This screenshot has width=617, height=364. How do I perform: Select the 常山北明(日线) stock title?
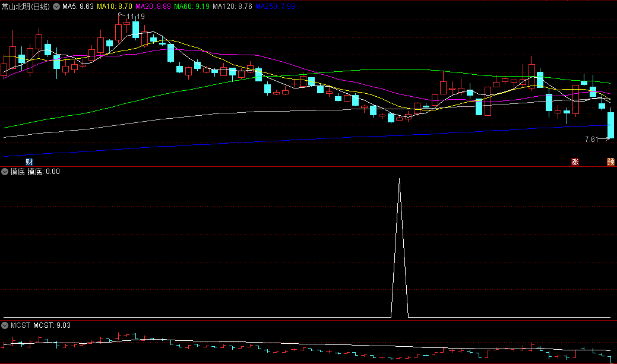(26, 7)
